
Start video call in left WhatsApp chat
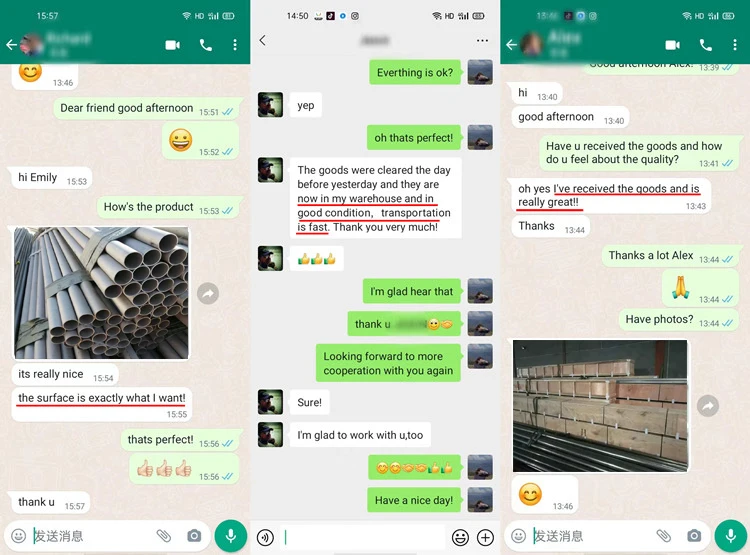tap(172, 45)
